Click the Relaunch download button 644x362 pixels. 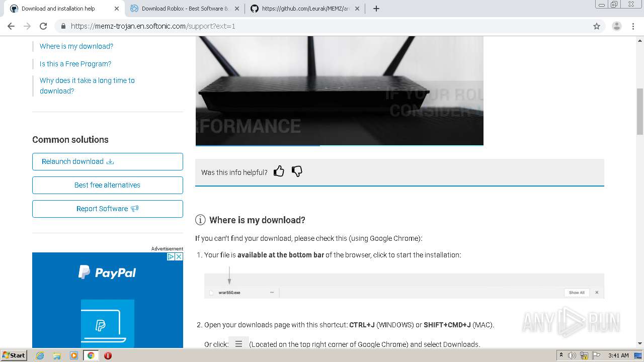tap(108, 161)
